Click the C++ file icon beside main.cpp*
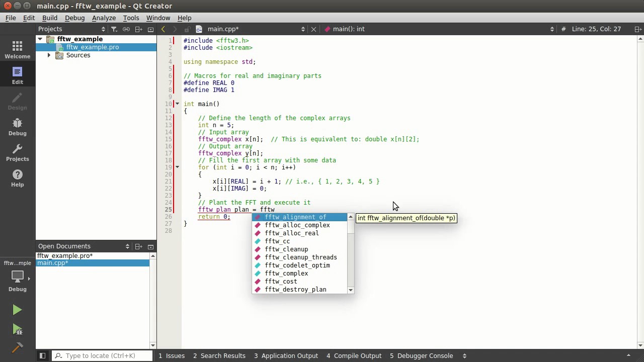Screen dimensions: 644x362 (x=199, y=29)
